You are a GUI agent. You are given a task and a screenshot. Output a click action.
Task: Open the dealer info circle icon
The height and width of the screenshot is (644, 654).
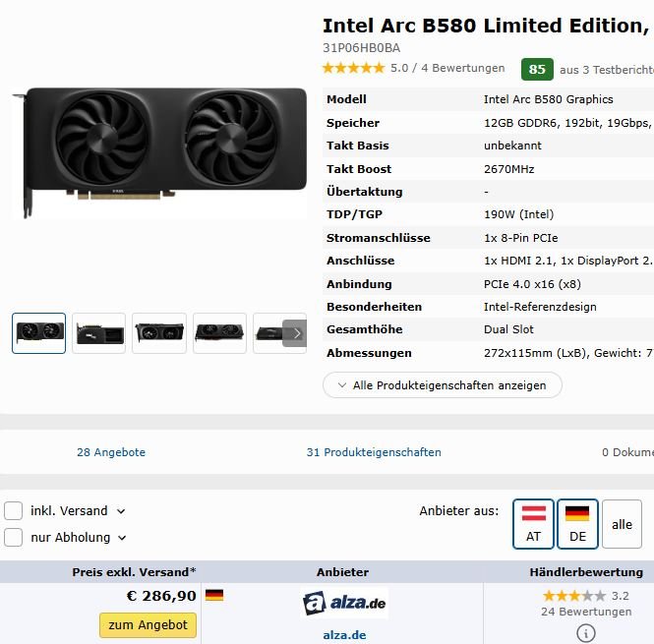coord(585,633)
